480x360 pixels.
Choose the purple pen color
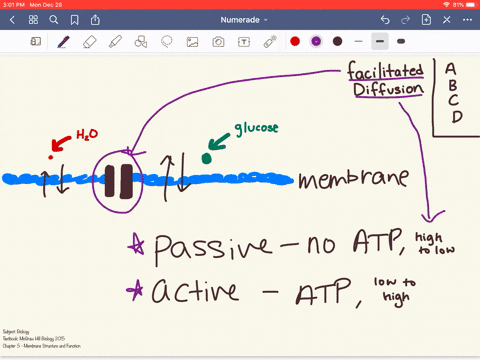point(316,41)
